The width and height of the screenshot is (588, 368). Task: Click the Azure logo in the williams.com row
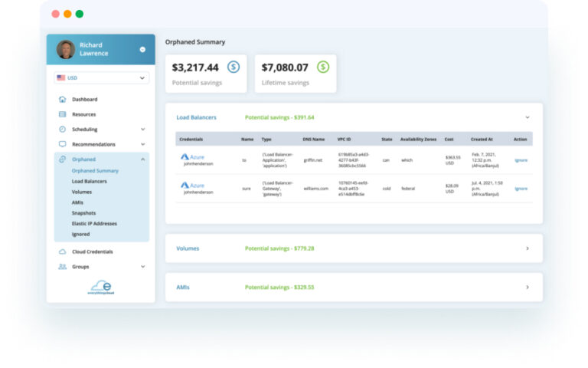tap(192, 186)
